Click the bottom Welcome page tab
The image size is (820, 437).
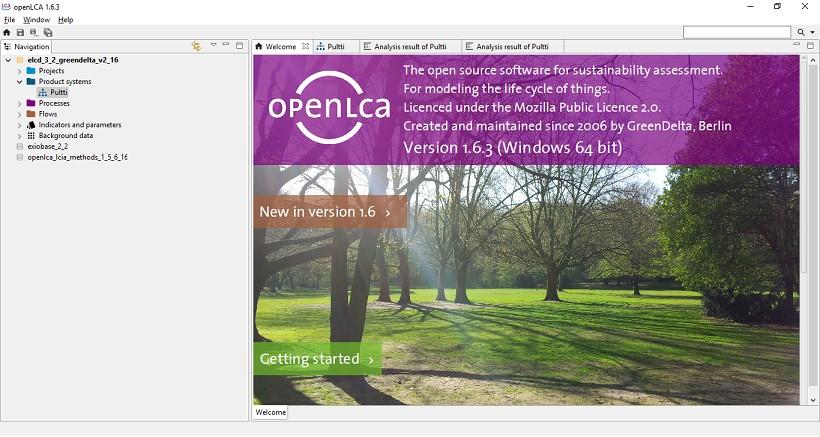tap(271, 412)
